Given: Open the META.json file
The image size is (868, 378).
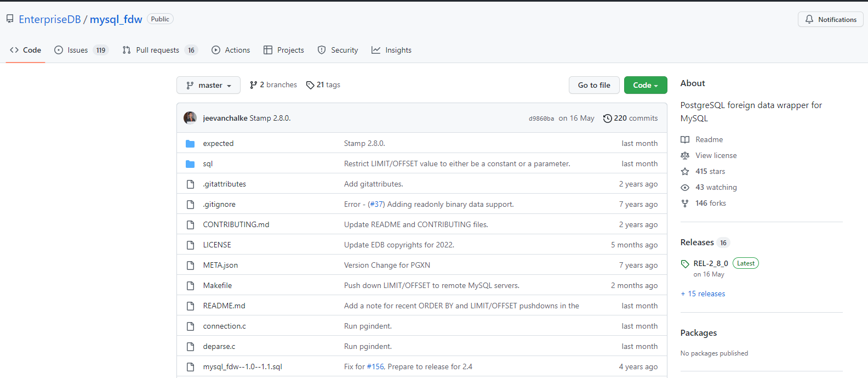Looking at the screenshot, I should (x=220, y=266).
